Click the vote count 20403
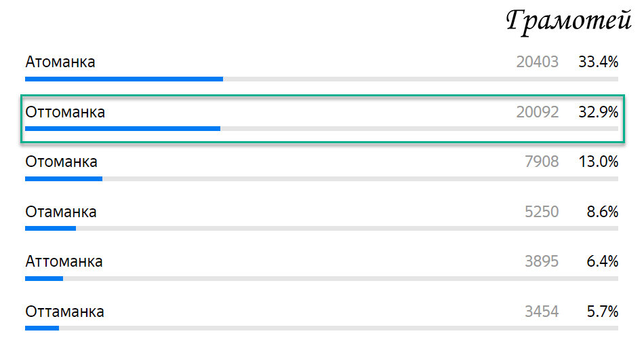The image size is (644, 340). [x=537, y=62]
